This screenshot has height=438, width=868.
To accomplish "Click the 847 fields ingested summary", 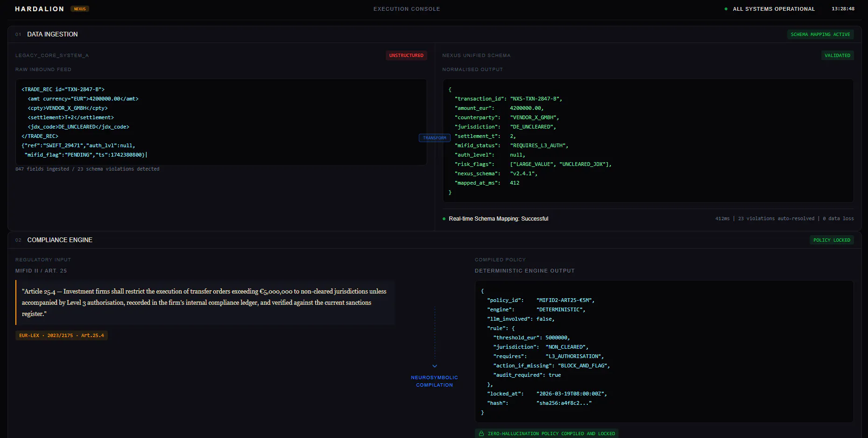I will pos(87,169).
